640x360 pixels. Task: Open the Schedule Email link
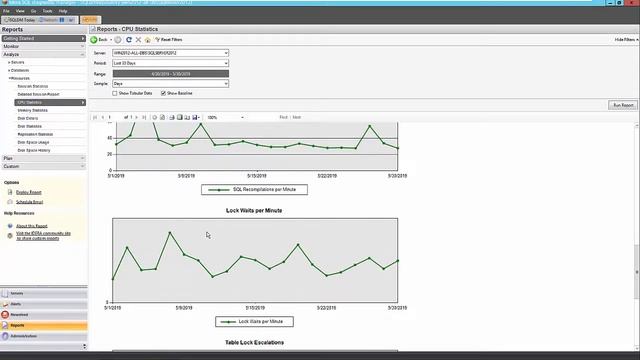(x=29, y=202)
